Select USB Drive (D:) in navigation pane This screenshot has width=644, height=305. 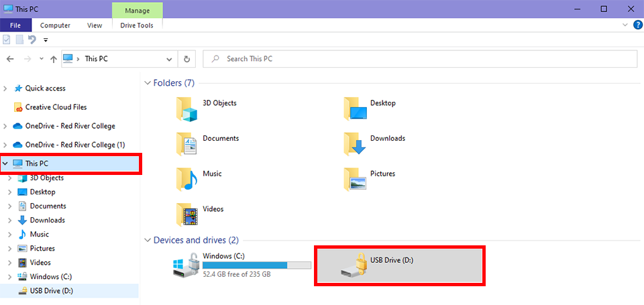pos(52,290)
